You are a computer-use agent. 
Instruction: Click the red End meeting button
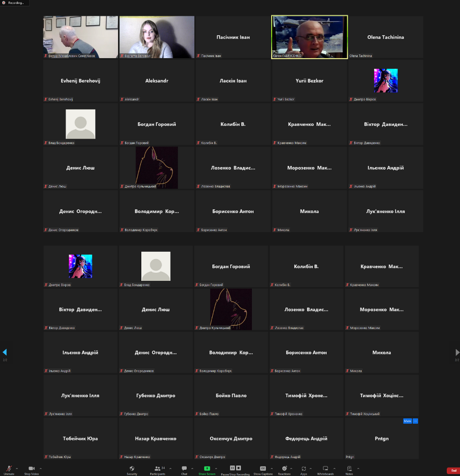453,471
